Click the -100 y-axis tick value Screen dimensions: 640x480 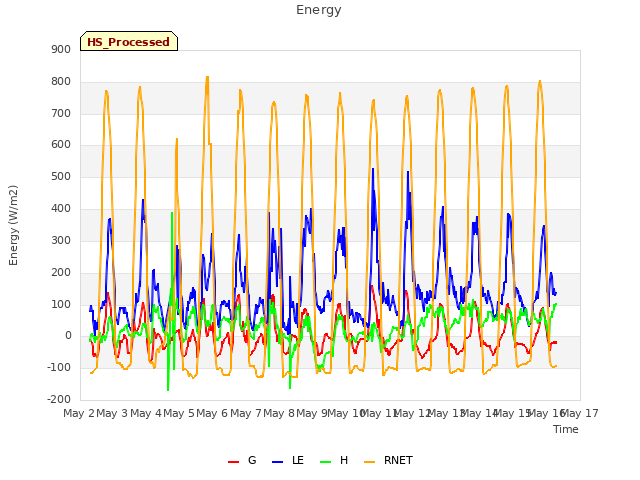[x=59, y=367]
